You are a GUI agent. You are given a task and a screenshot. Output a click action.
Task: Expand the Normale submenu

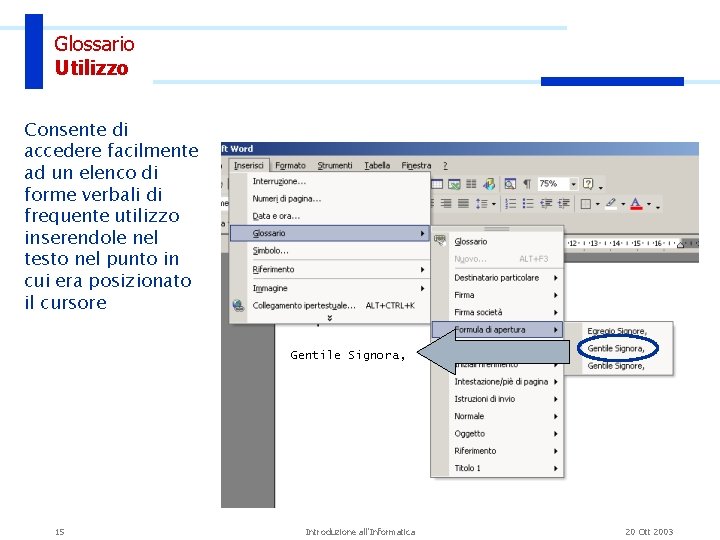[x=497, y=416]
